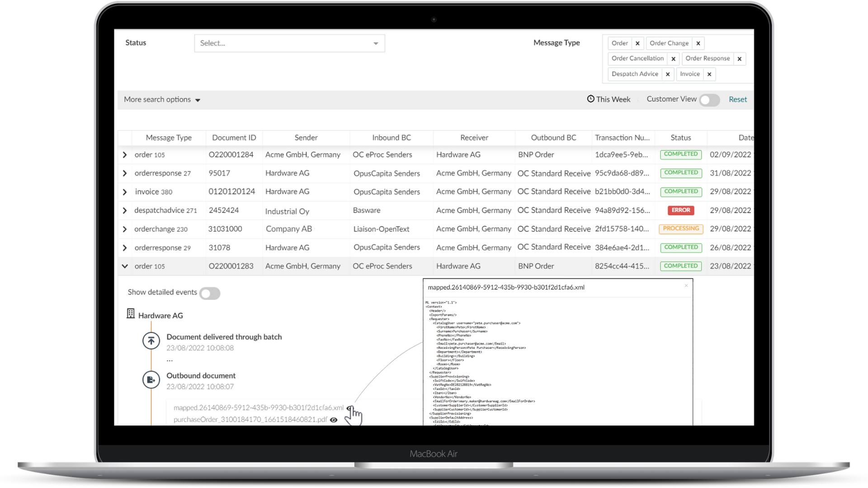Remove the Order Cancellation tag
This screenshot has height=488, width=868.
pyautogui.click(x=673, y=59)
